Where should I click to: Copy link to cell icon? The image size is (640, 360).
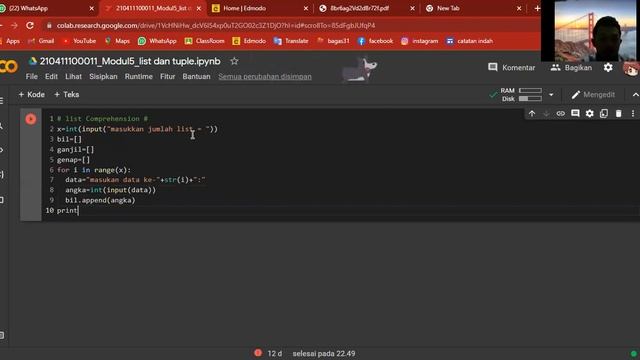pos(560,113)
